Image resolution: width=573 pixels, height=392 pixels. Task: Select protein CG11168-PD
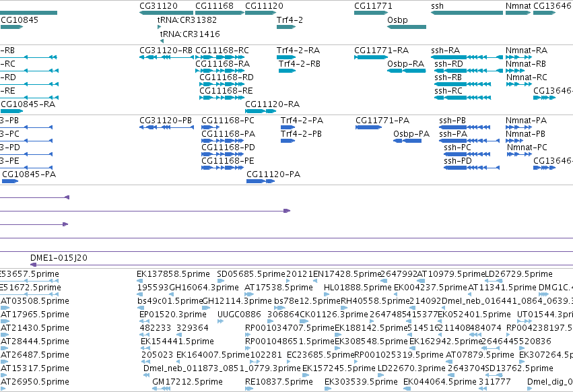228,148
